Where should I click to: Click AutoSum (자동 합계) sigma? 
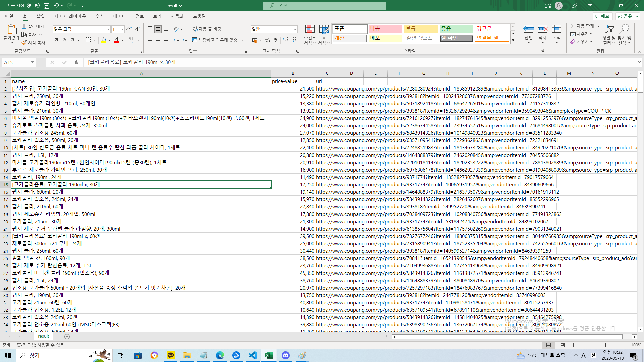coord(582,26)
